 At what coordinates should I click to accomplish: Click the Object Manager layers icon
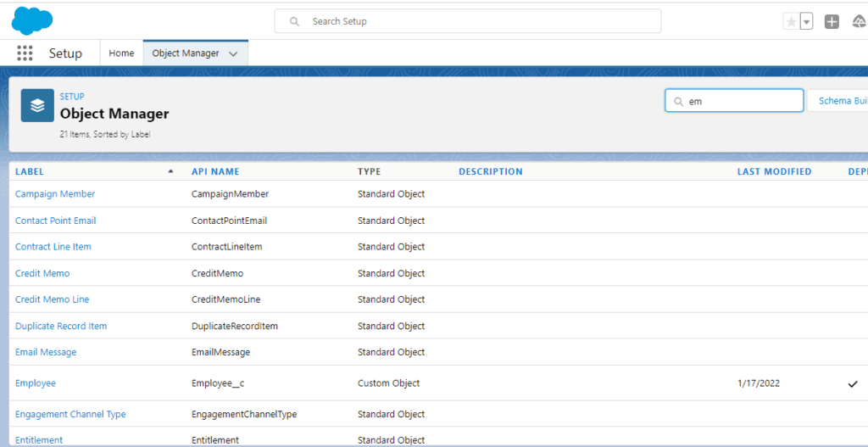pos(37,105)
